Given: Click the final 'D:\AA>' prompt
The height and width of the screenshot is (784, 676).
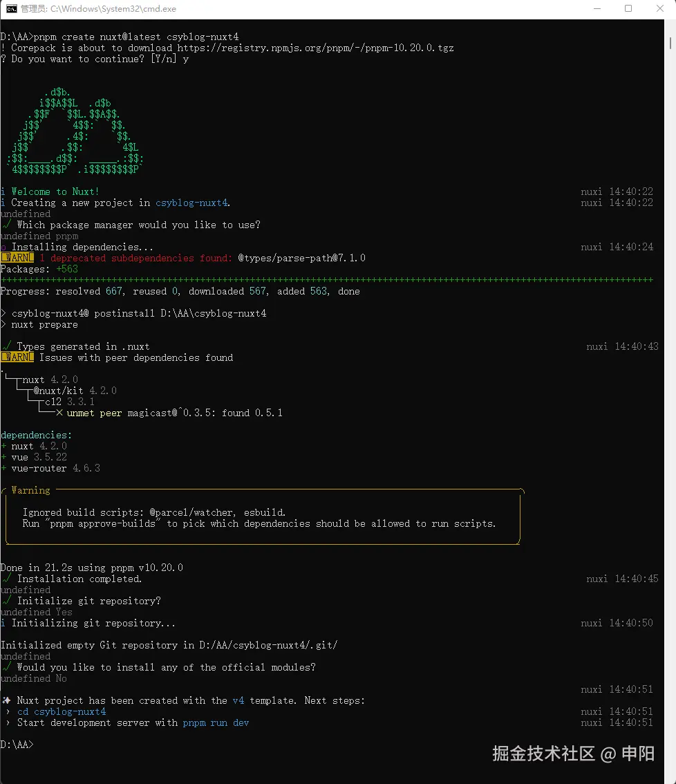Looking at the screenshot, I should (x=17, y=745).
